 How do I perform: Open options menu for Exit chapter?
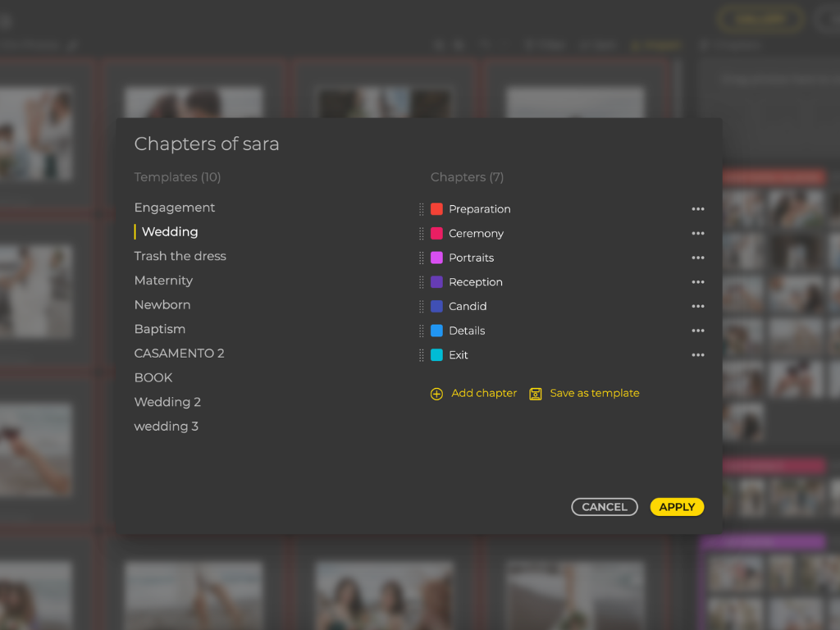tap(697, 354)
